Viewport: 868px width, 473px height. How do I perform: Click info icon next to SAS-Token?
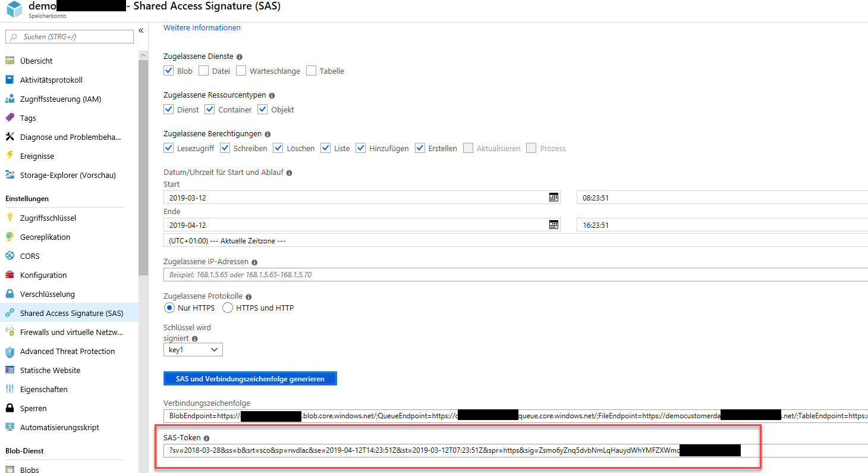(206, 438)
